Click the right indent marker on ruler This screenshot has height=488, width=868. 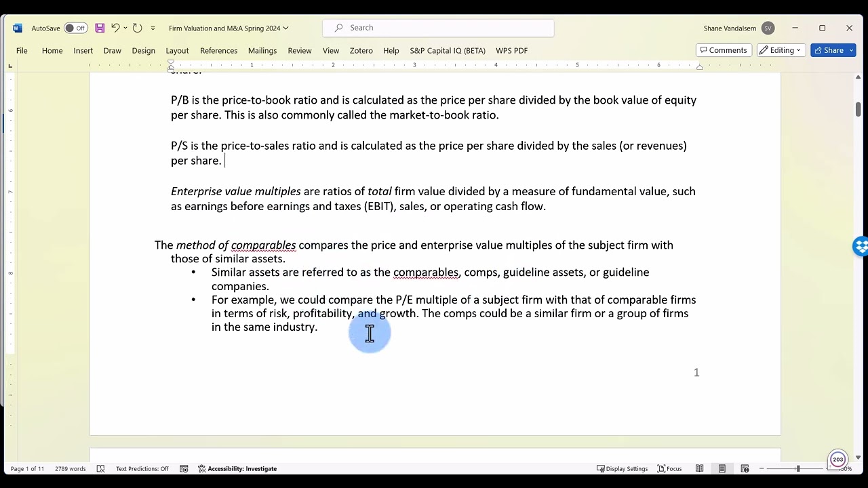pos(700,67)
